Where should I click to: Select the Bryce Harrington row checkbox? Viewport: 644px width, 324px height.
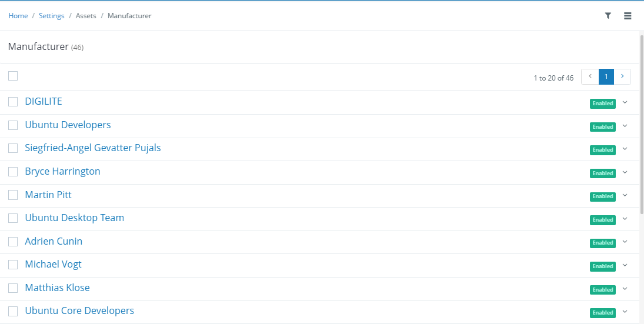(x=13, y=172)
